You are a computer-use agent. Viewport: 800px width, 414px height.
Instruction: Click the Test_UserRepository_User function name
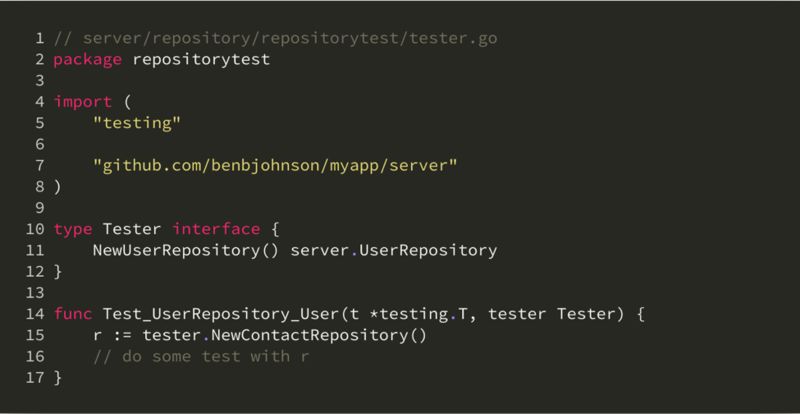pos(221,314)
